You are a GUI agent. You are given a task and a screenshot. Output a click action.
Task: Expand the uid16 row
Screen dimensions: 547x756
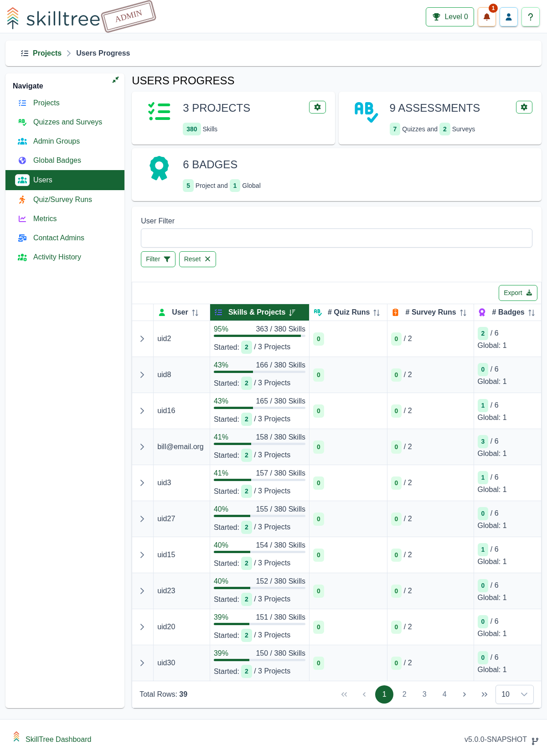coord(142,411)
